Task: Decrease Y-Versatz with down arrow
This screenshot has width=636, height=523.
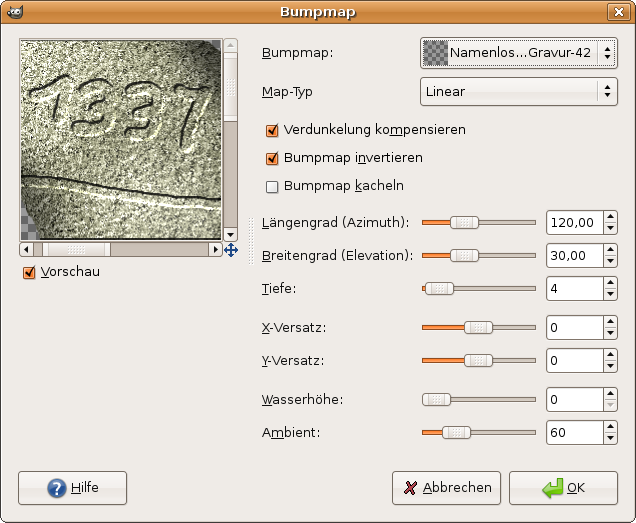Action: [610, 366]
